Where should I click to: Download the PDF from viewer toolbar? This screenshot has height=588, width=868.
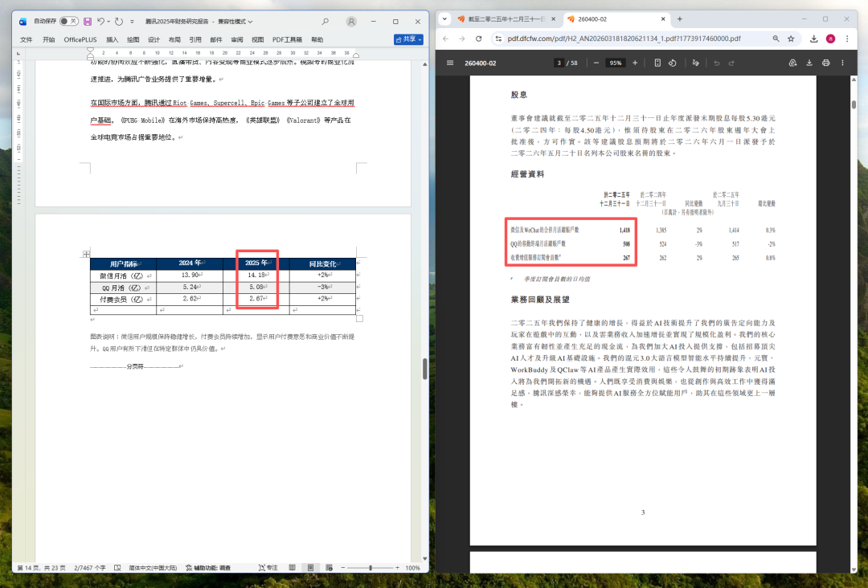pyautogui.click(x=809, y=63)
